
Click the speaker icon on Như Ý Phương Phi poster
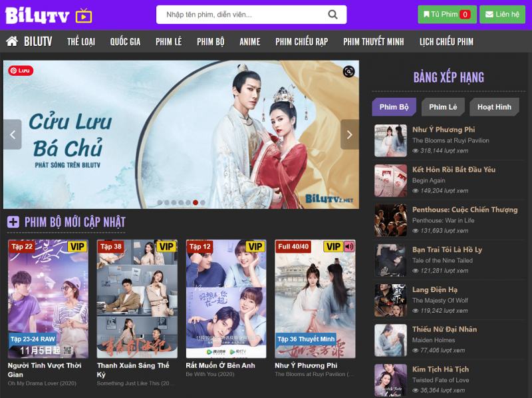pos(349,247)
